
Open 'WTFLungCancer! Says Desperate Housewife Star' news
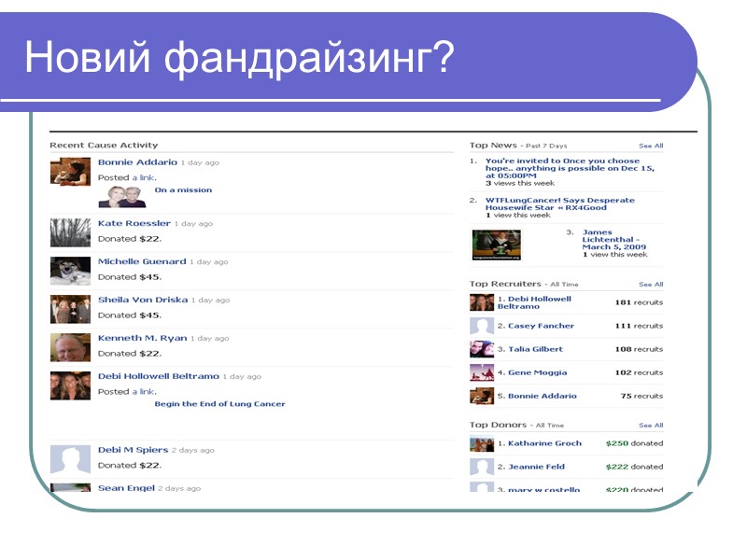click(559, 203)
